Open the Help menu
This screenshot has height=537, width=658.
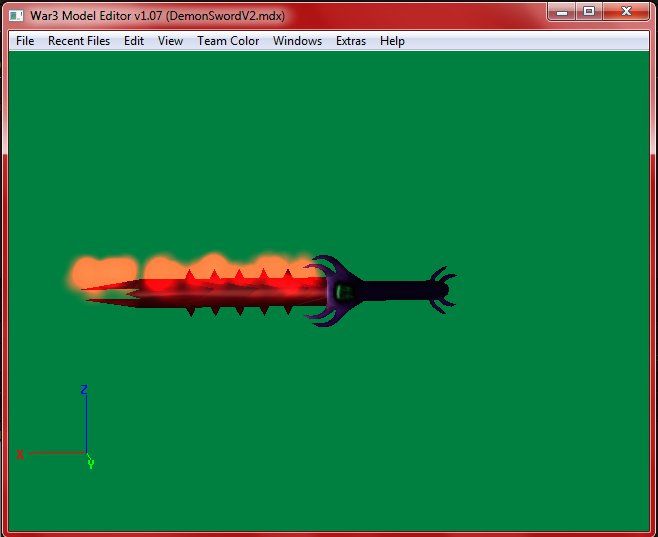[392, 41]
